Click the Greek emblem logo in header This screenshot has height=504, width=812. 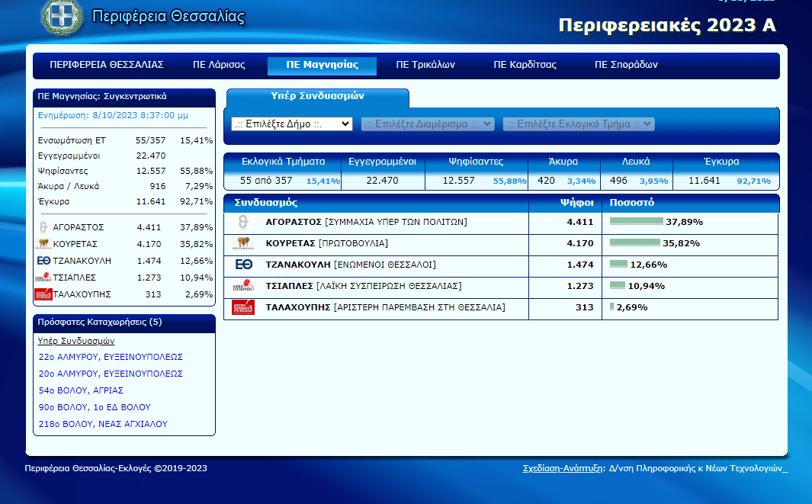(x=63, y=16)
